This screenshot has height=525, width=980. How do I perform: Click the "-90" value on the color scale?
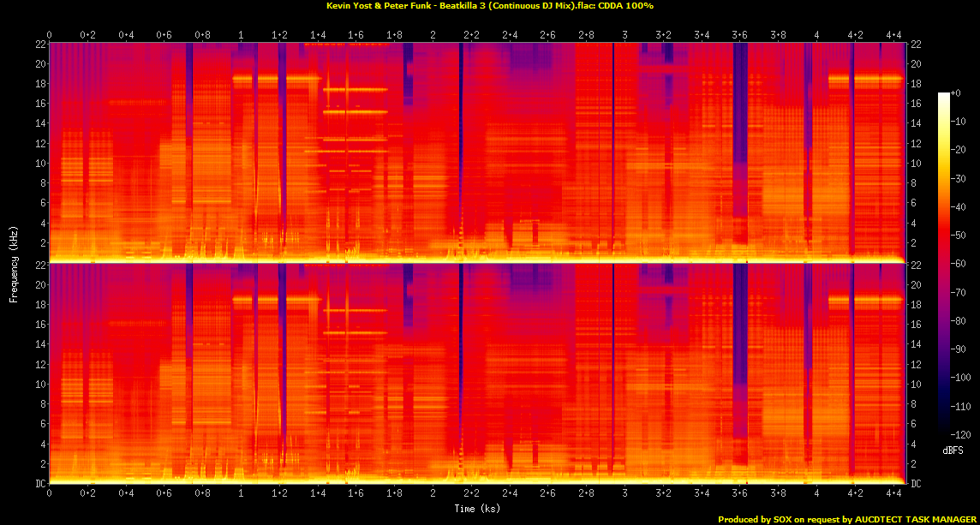(958, 349)
